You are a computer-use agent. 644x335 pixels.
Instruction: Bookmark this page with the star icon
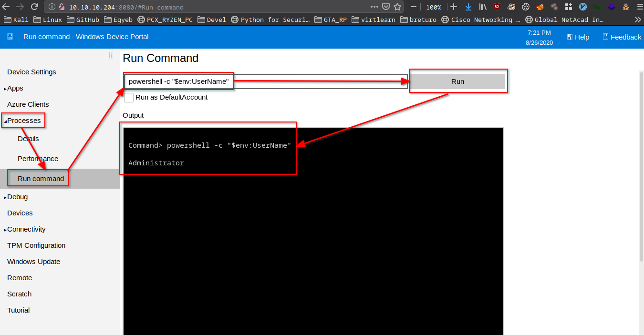click(397, 7)
